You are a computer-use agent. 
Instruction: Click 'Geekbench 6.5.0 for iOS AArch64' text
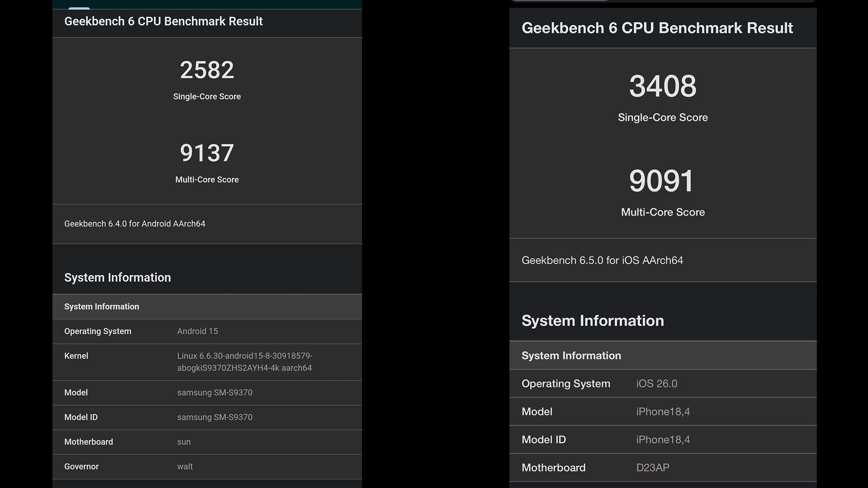(602, 260)
